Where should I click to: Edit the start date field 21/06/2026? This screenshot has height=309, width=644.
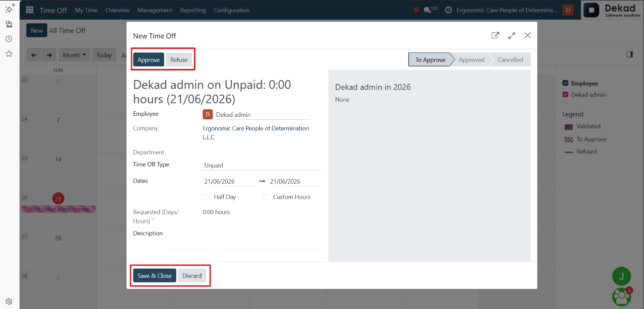click(229, 181)
